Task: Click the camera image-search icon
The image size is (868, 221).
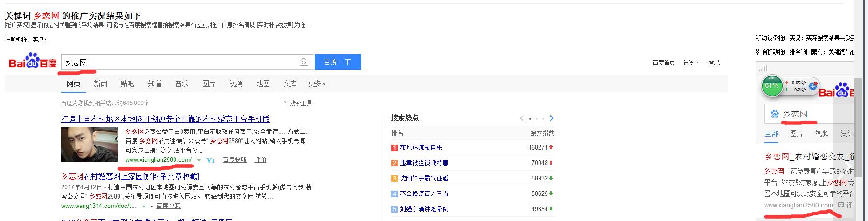Action: click(303, 62)
